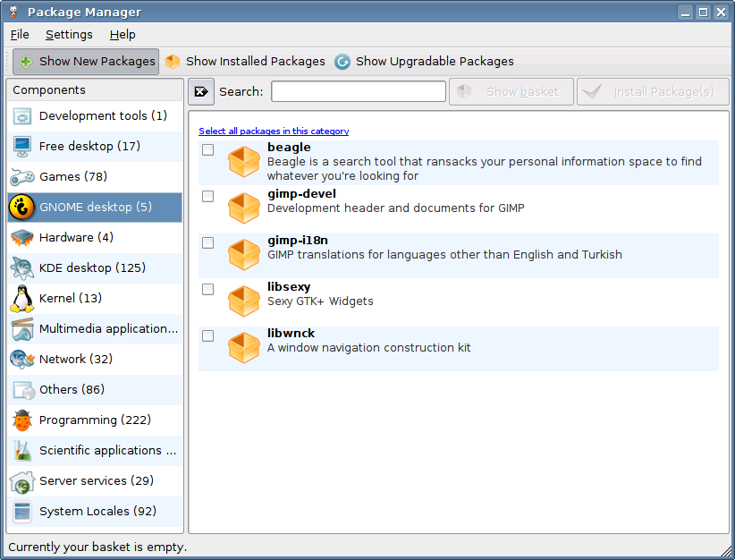The image size is (735, 560).
Task: Click the beagle package name
Action: point(289,148)
